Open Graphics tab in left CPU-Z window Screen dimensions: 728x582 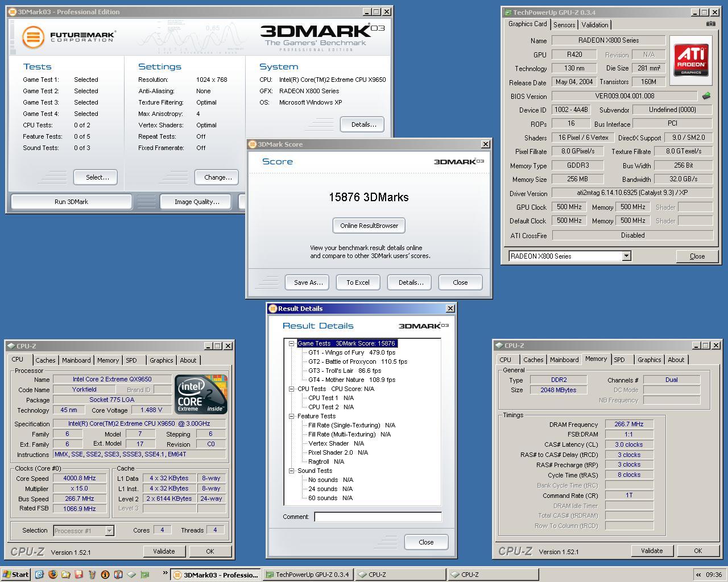pyautogui.click(x=161, y=360)
